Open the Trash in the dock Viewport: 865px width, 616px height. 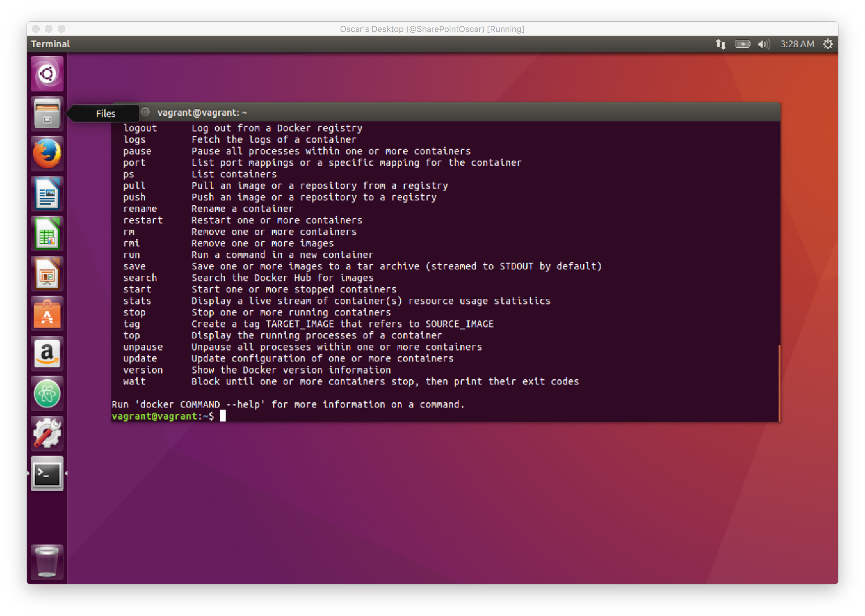tap(47, 562)
